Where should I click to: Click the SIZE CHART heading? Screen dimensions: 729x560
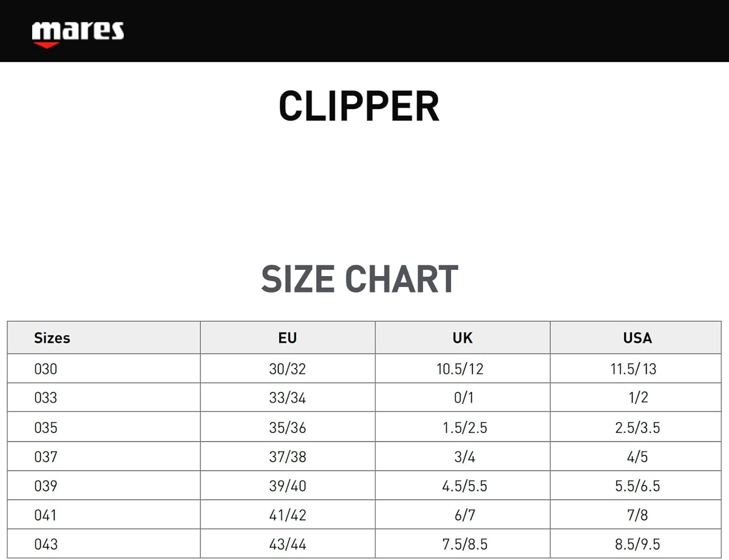click(360, 279)
